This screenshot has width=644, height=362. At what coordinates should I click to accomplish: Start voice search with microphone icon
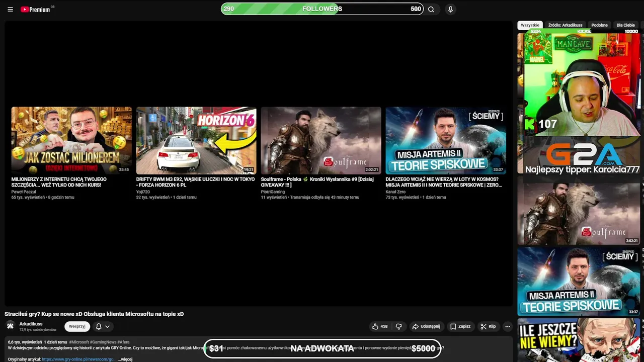pyautogui.click(x=450, y=9)
